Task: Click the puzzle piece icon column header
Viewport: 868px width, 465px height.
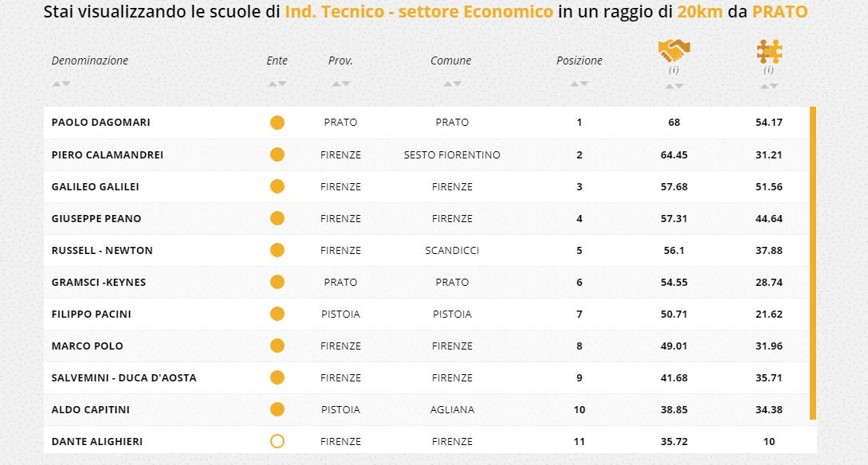Action: tap(768, 52)
